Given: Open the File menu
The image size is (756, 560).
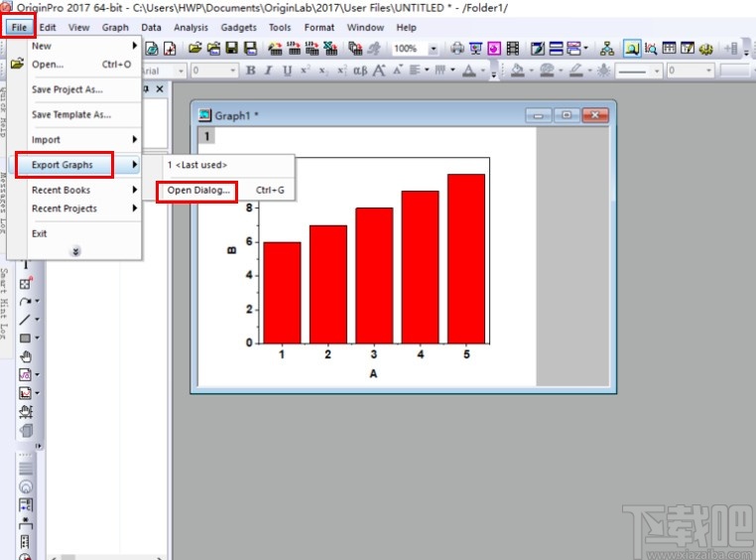Looking at the screenshot, I should 19,28.
